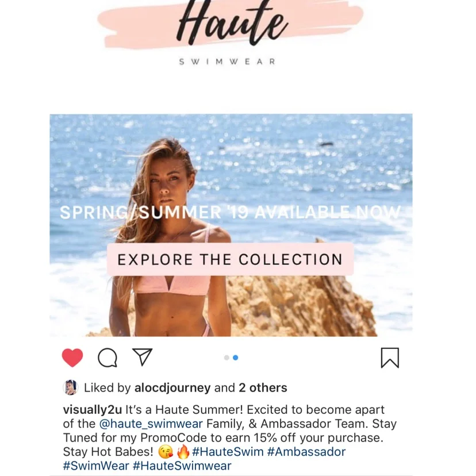Tap the beach model post photo

[231, 225]
